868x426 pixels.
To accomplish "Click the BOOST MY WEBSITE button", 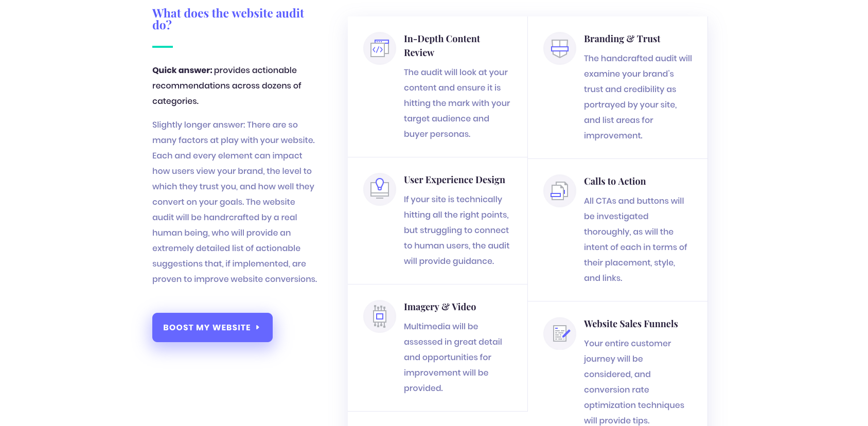I will tap(212, 327).
